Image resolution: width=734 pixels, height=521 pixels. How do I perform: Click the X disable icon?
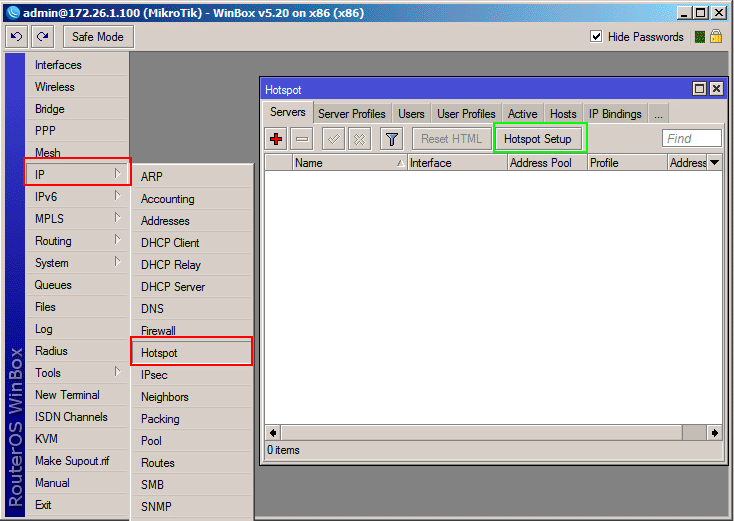click(359, 139)
